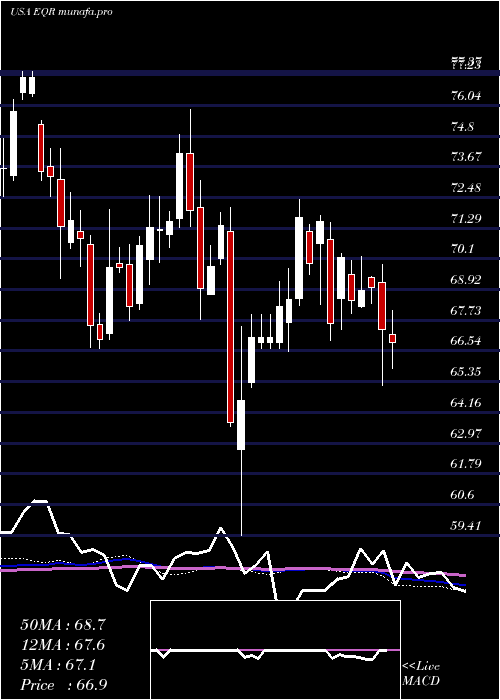Click the 70.1 price axis label

(462, 249)
